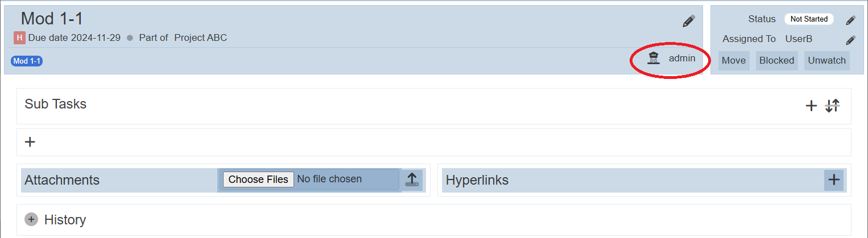Expand the History section
Screen dimensions: 868x238
32,219
